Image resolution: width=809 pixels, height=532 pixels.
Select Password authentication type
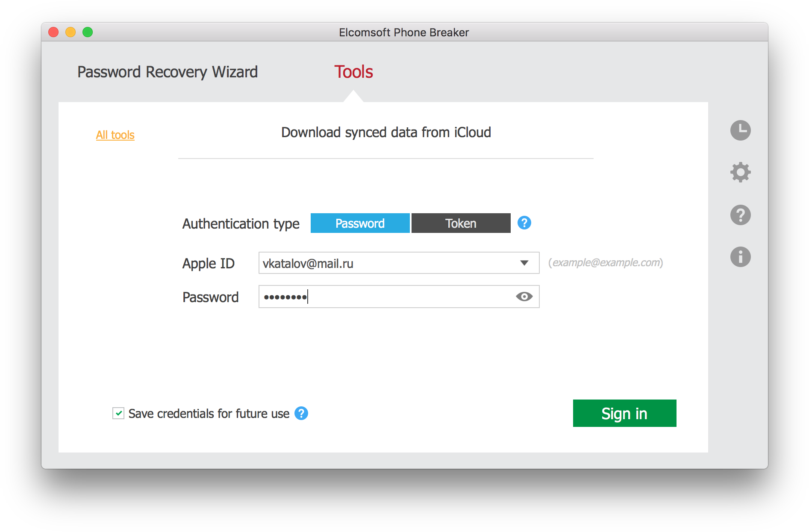360,223
